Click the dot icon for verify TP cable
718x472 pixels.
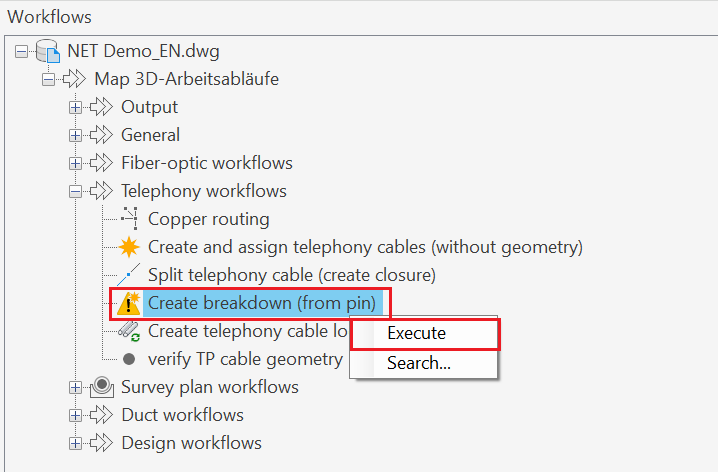pos(128,359)
